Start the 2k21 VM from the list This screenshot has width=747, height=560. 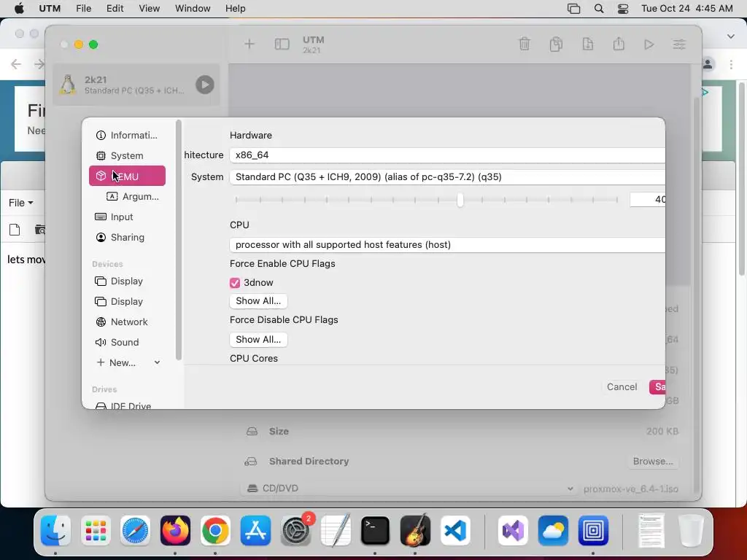(205, 85)
